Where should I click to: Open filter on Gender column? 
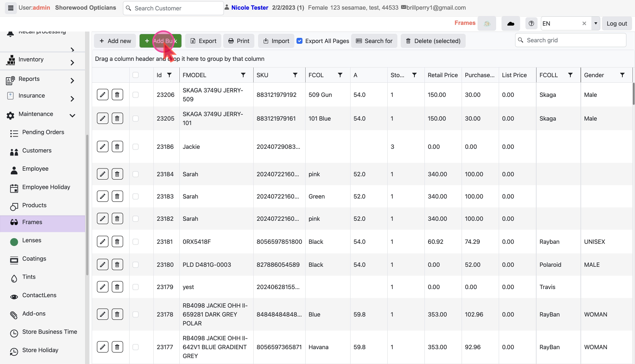622,75
